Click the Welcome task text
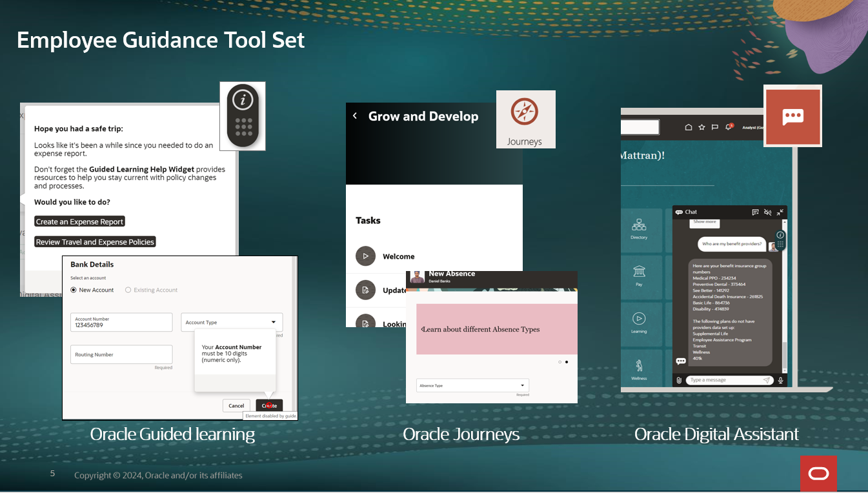The height and width of the screenshot is (493, 868). 398,256
